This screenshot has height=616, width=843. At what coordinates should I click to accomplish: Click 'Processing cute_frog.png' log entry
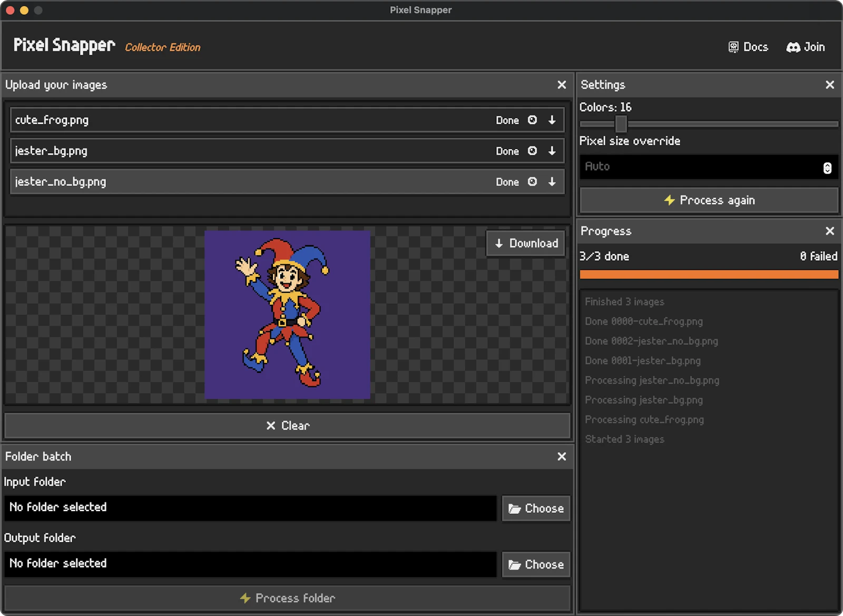pos(644,420)
